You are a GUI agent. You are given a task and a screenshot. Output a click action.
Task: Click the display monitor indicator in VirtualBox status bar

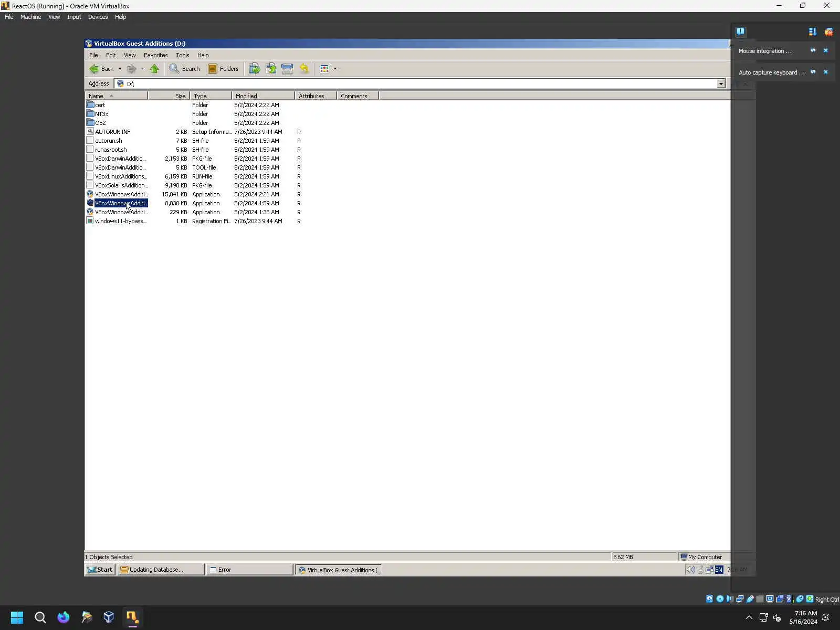click(770, 599)
